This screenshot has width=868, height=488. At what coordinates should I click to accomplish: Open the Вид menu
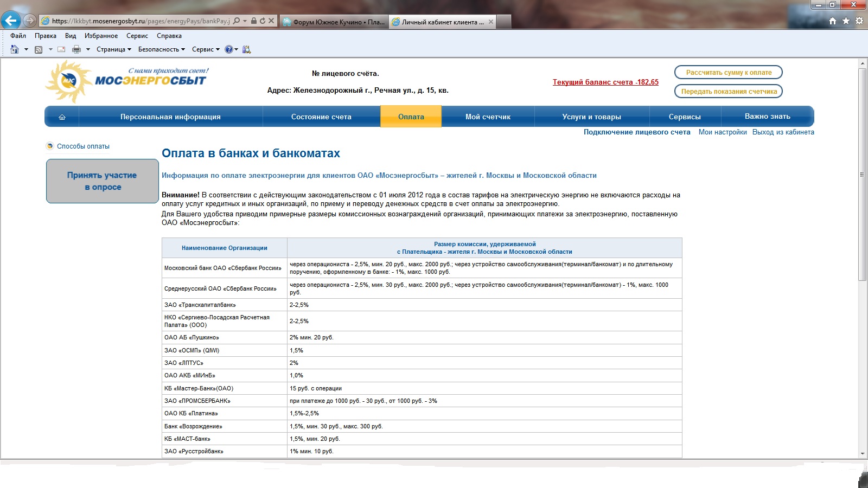click(x=71, y=36)
